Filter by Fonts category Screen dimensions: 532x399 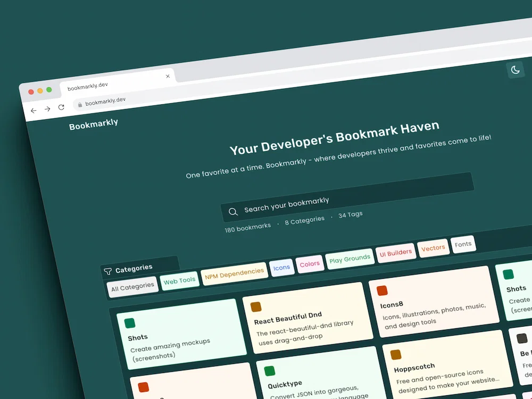[463, 244]
